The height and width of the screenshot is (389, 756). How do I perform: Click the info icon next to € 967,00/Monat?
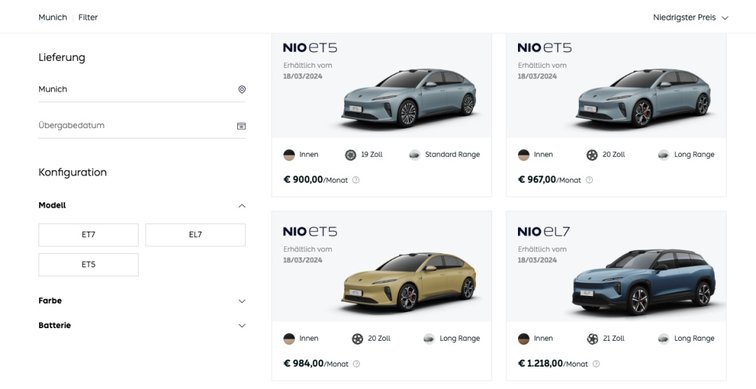coord(589,180)
